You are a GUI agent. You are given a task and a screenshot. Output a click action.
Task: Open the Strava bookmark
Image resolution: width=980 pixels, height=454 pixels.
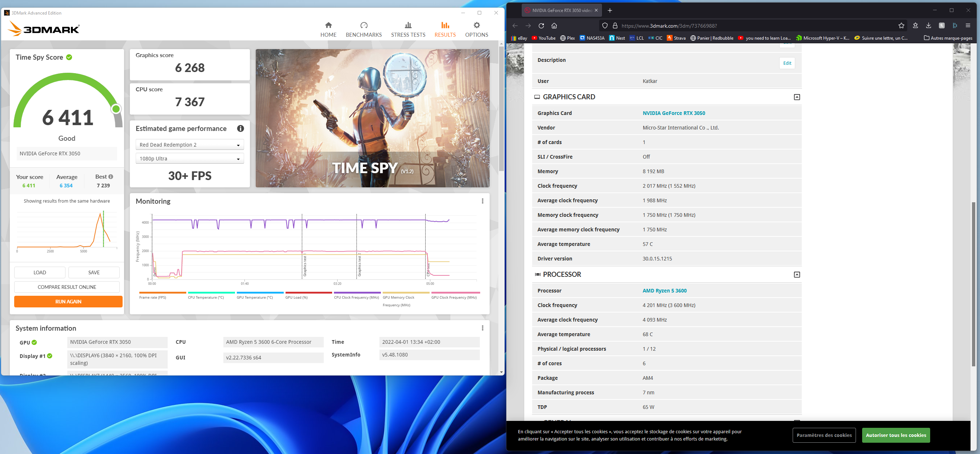coord(676,38)
